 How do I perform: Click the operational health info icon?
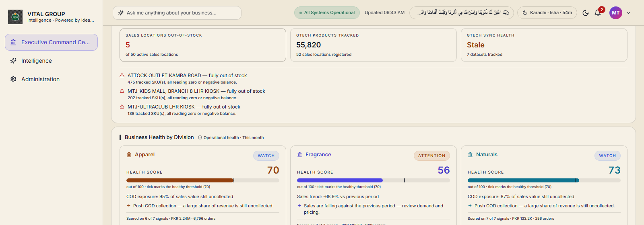pyautogui.click(x=200, y=137)
